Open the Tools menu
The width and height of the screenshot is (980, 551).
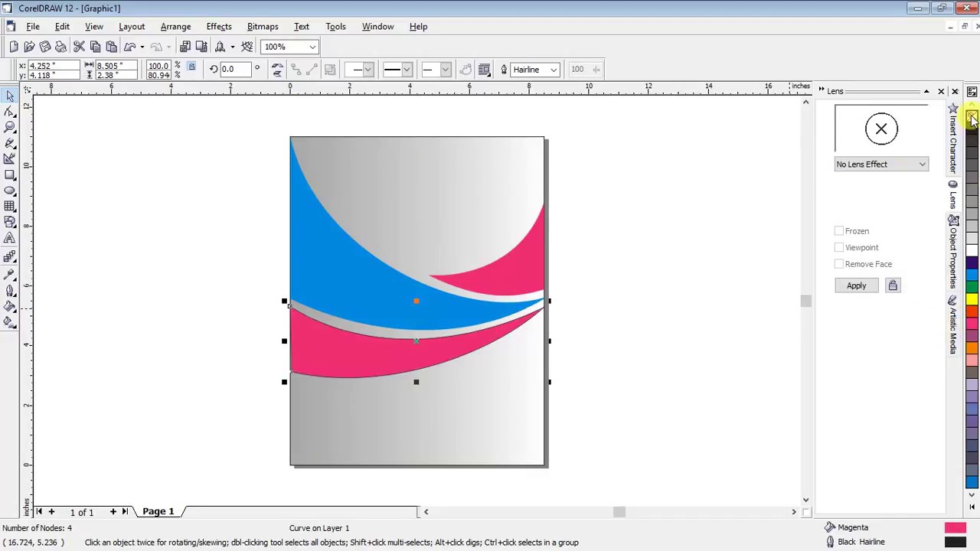(x=335, y=26)
